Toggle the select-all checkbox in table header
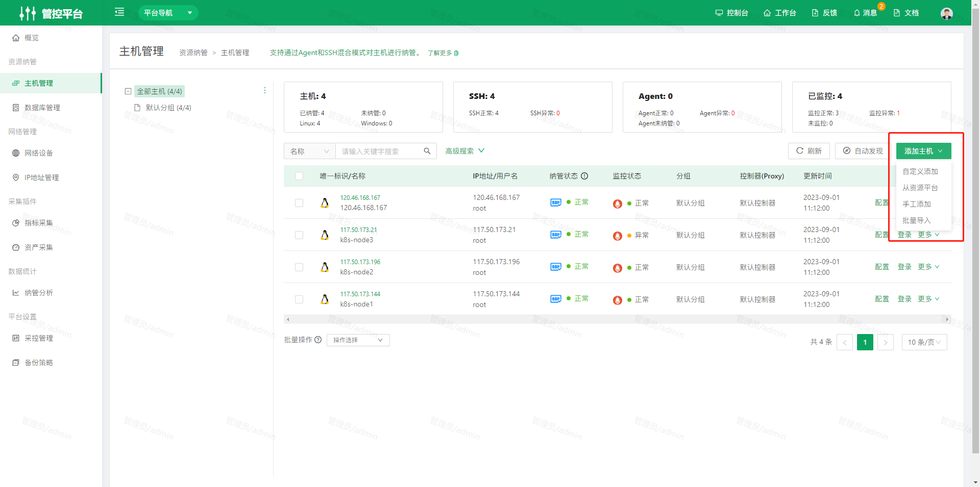 pos(299,176)
